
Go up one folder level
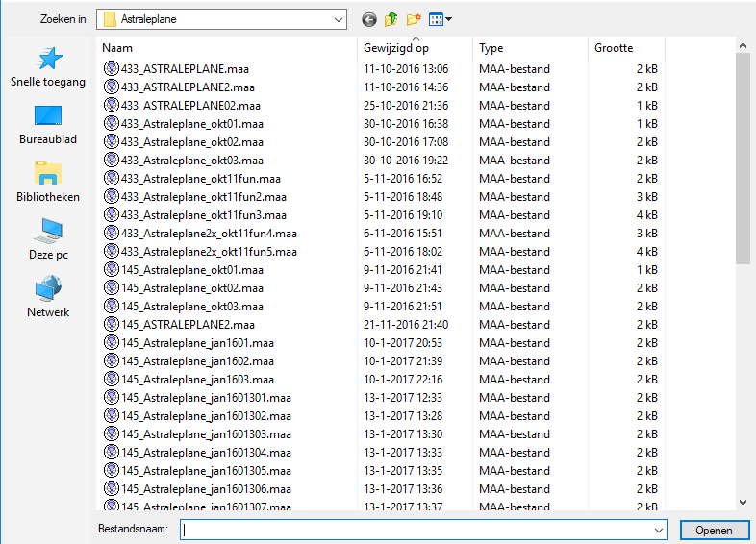[x=391, y=19]
